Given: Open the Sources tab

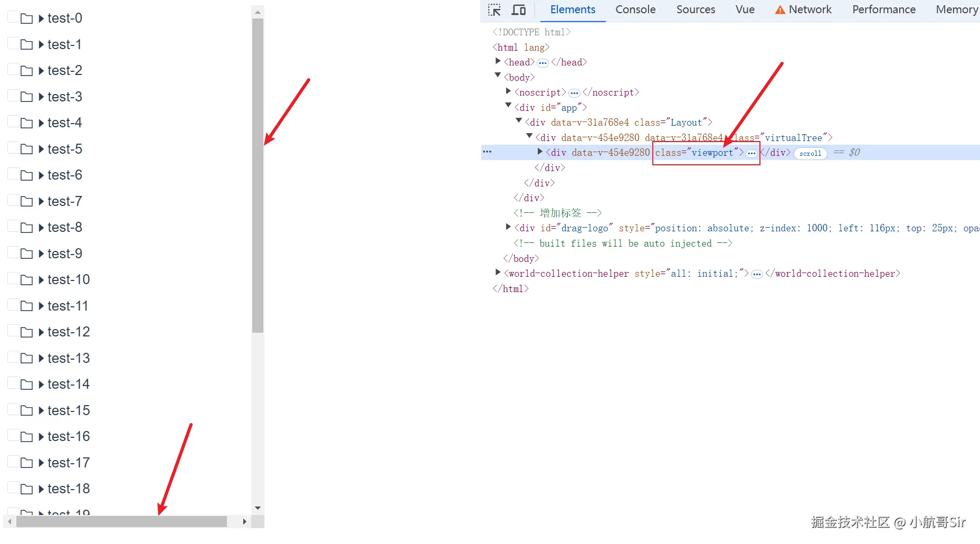Looking at the screenshot, I should 696,10.
